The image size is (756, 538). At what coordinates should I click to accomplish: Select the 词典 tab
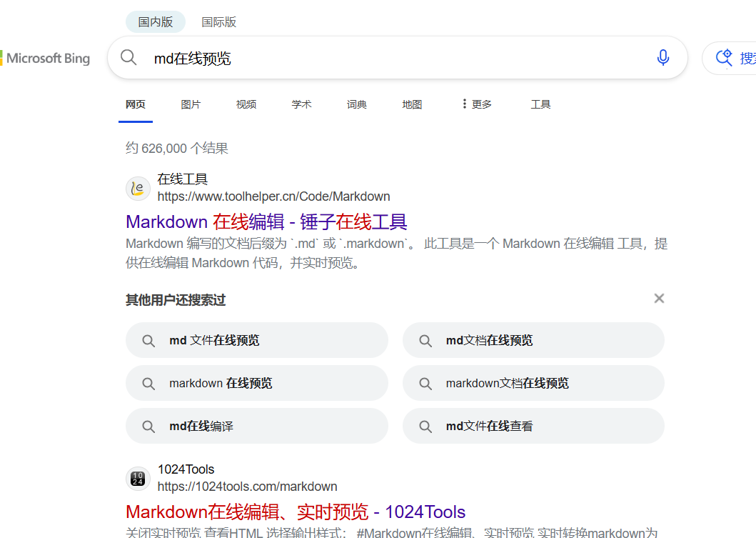[x=357, y=104]
